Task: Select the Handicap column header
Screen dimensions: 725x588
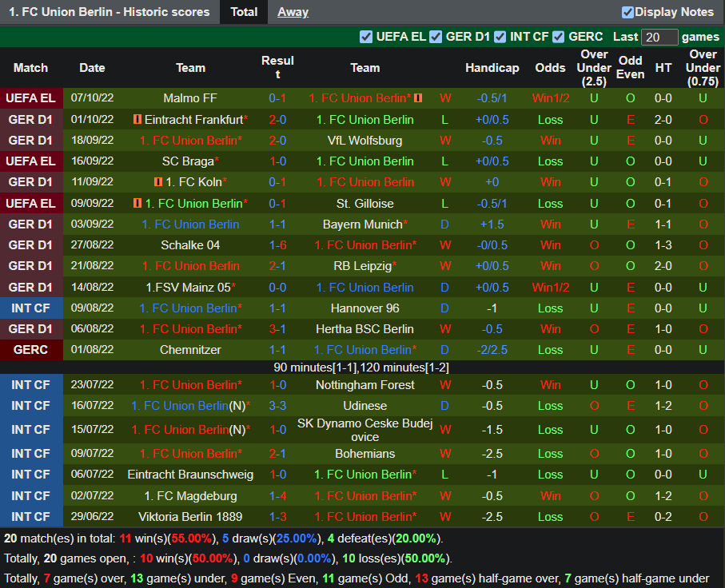Action: pos(492,68)
